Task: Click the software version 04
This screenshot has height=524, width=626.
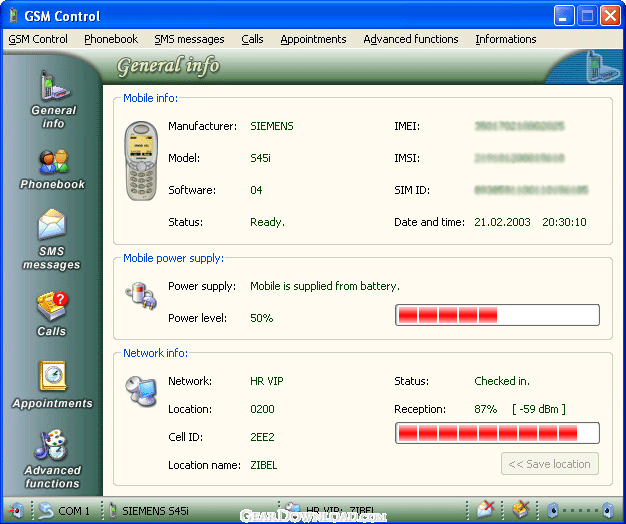Action: click(x=256, y=190)
